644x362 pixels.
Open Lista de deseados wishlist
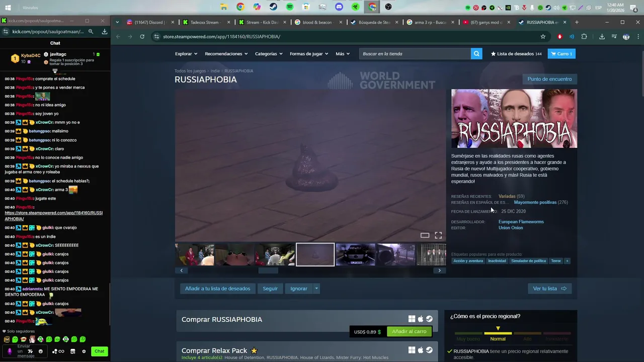coord(516,54)
